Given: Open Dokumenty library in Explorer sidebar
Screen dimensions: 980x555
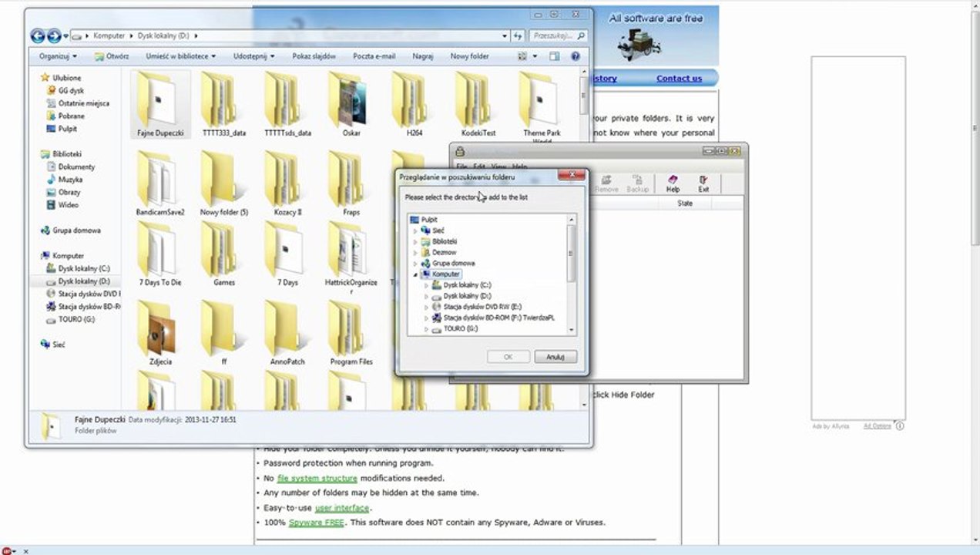Looking at the screenshot, I should tap(76, 166).
